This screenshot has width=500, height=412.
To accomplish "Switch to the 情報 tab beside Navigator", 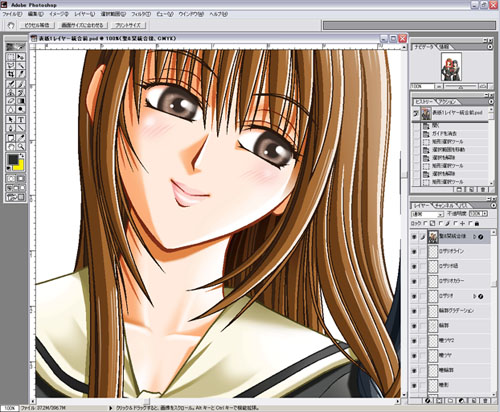I will click(444, 47).
